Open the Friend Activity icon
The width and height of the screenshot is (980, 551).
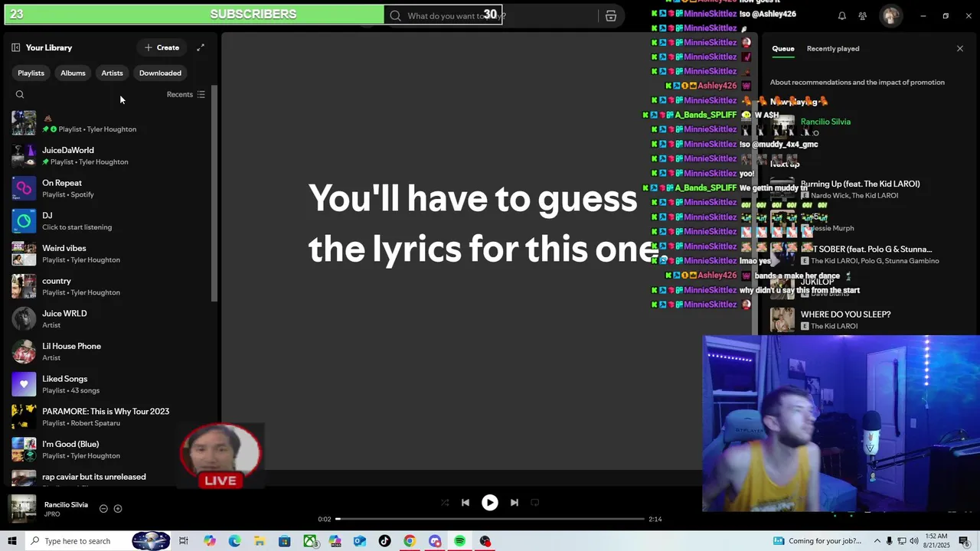pos(863,16)
